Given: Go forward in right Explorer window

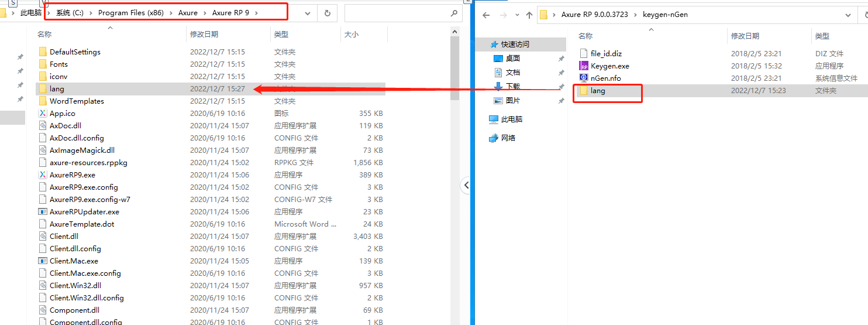Looking at the screenshot, I should (x=504, y=15).
